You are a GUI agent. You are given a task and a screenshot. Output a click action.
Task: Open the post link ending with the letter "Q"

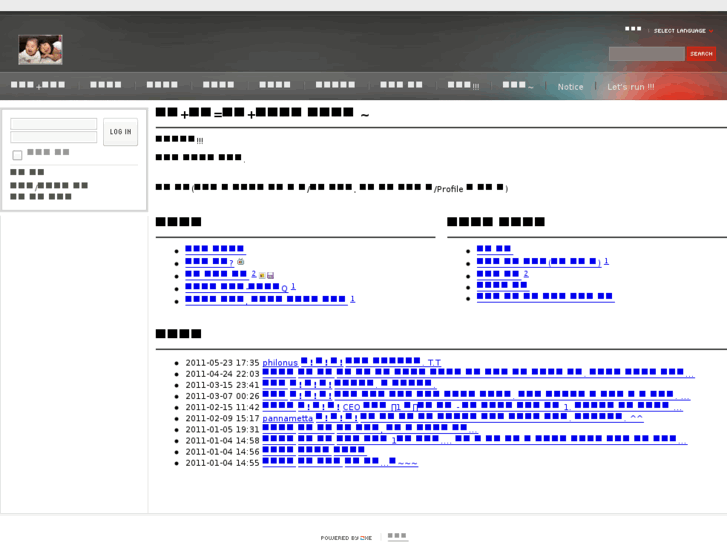click(x=236, y=287)
